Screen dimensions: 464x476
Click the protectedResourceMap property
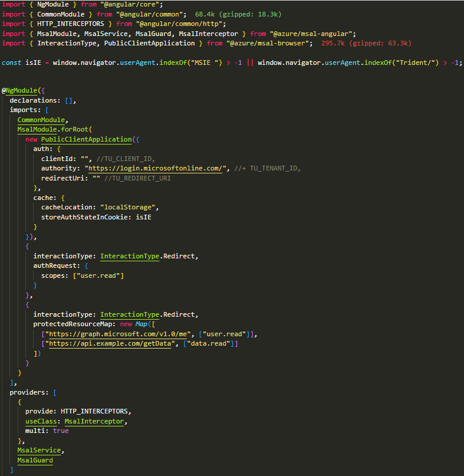pos(73,324)
